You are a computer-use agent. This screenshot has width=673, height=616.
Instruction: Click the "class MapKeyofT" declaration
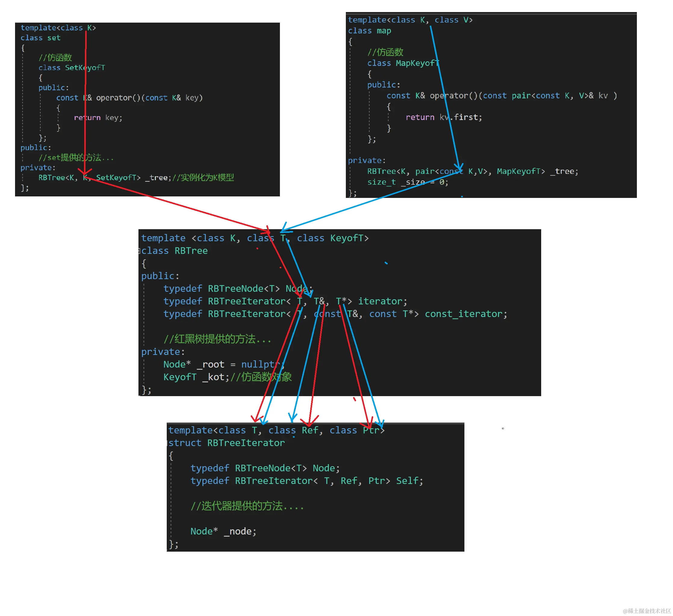click(403, 63)
